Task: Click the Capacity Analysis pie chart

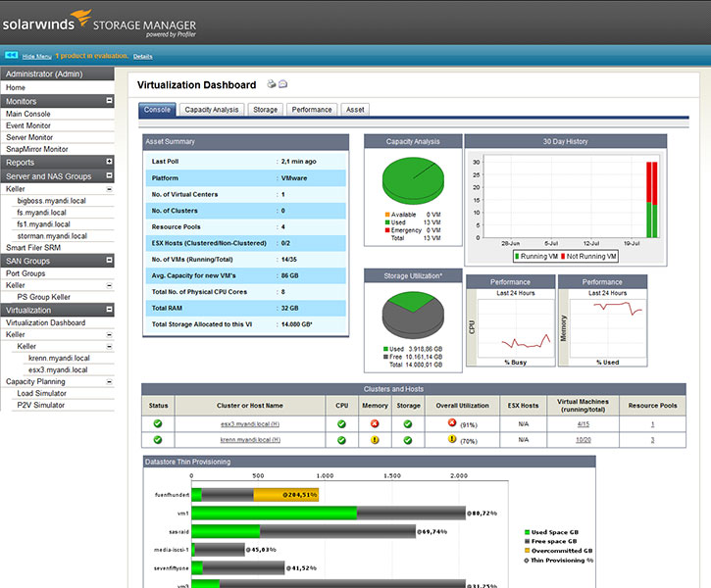Action: [x=413, y=180]
